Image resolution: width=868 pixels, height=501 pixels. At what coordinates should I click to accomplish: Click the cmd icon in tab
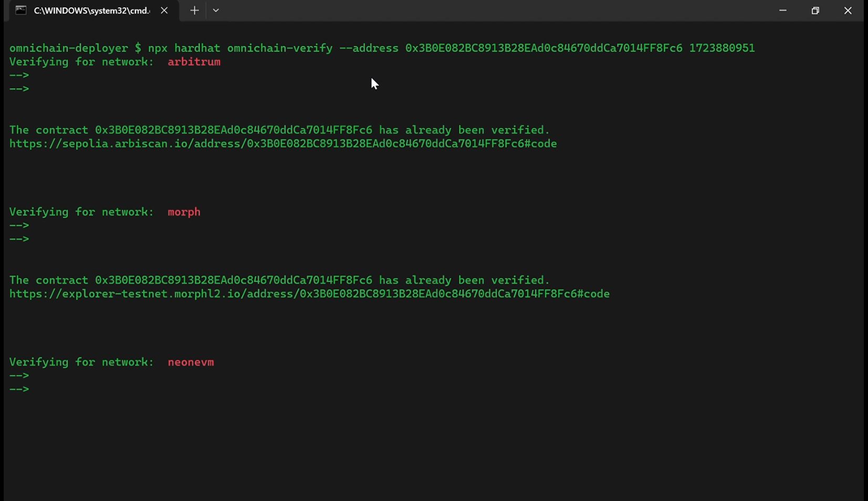coord(21,10)
